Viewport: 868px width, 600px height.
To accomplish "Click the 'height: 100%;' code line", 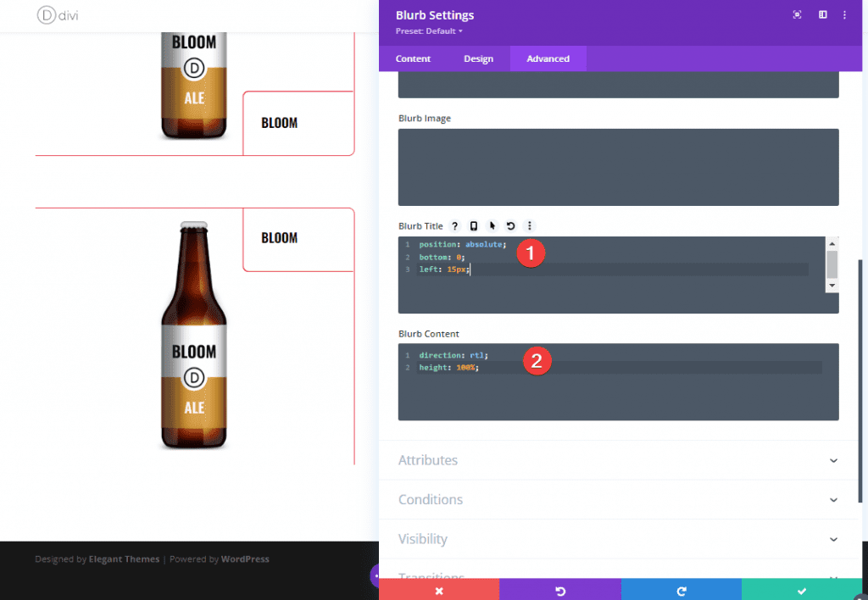I will coord(448,368).
